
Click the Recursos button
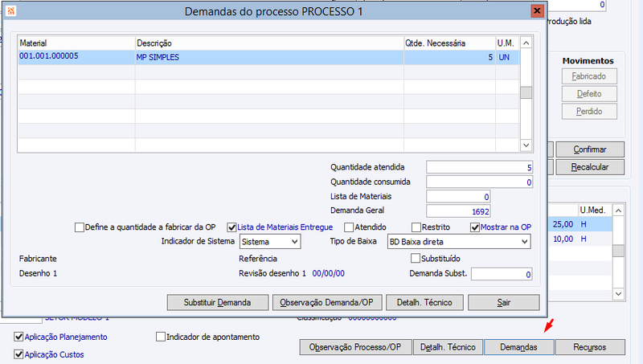pyautogui.click(x=590, y=347)
